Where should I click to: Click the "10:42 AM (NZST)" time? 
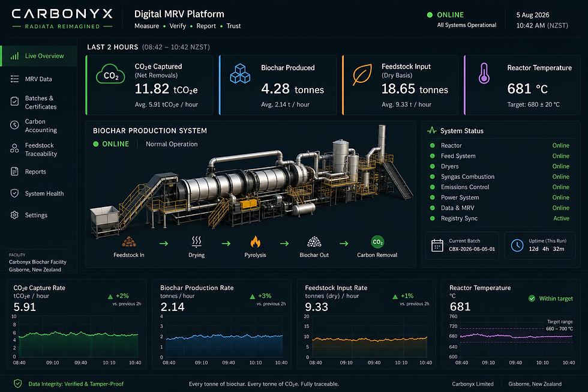coord(542,26)
